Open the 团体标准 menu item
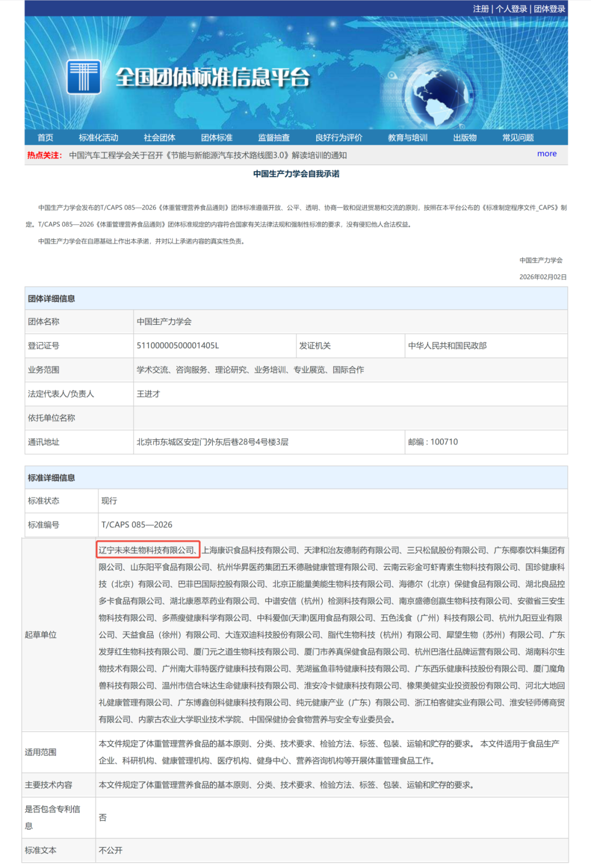This screenshot has height=868, width=591. [x=217, y=138]
